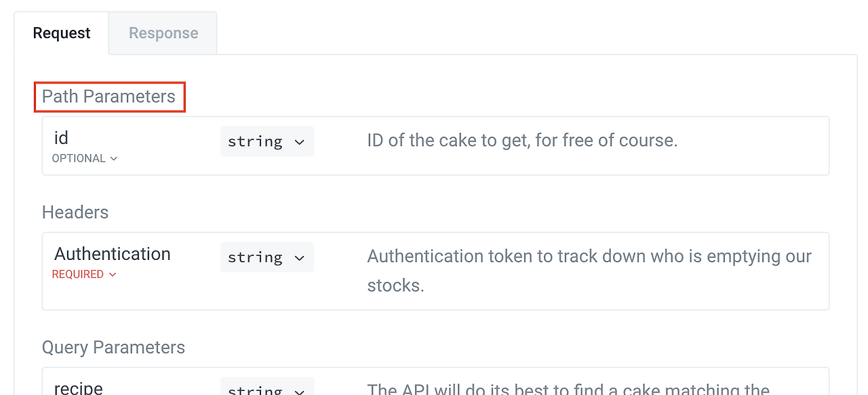Click the chevron arrow in id's type selector
This screenshot has height=395, width=868.
[299, 142]
